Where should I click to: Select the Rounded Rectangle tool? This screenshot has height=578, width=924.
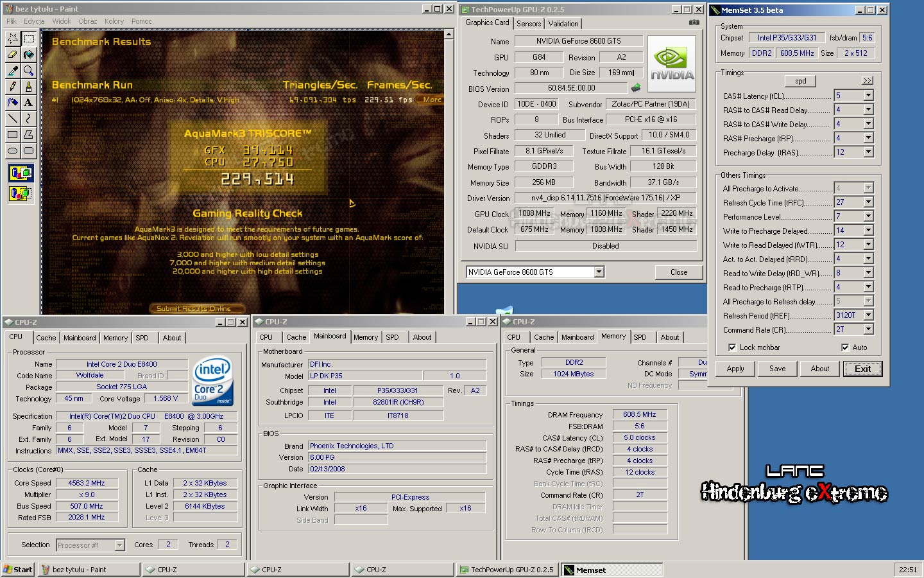tap(28, 151)
